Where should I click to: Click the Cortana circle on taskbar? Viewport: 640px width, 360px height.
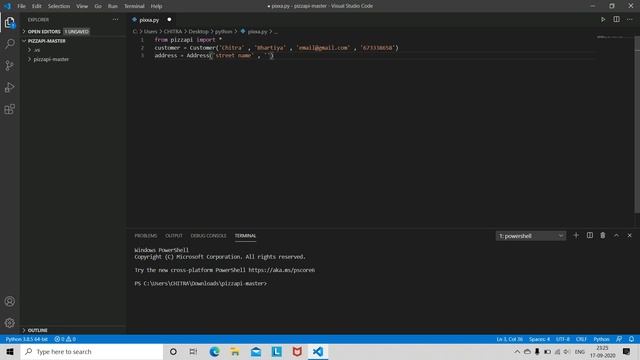tap(173, 351)
